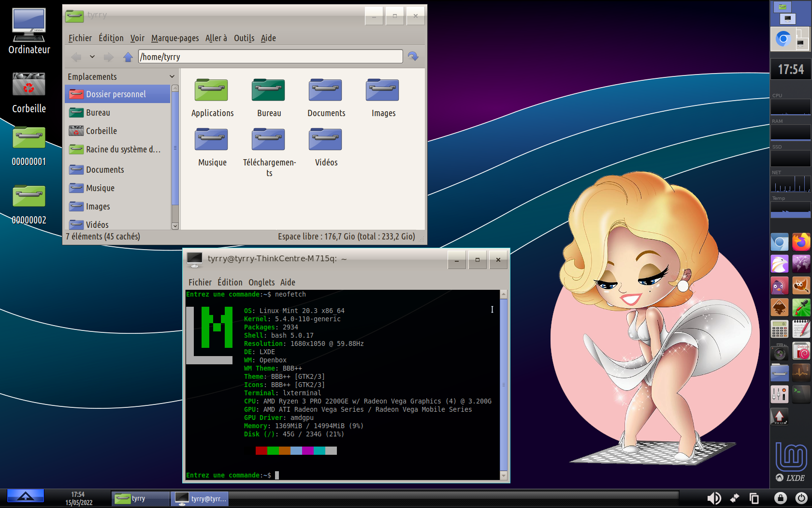Open the terminal's Édition menu
This screenshot has height=508, width=812.
[230, 282]
